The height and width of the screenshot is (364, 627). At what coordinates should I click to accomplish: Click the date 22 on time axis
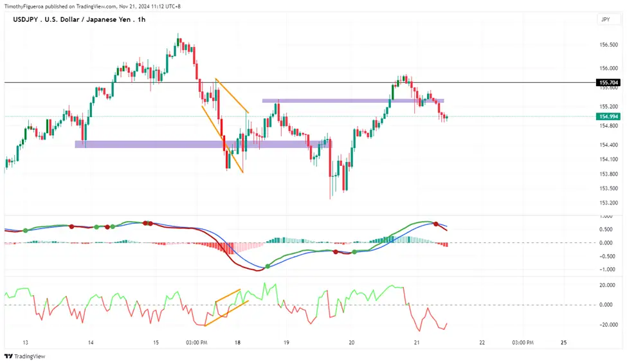[x=482, y=342]
